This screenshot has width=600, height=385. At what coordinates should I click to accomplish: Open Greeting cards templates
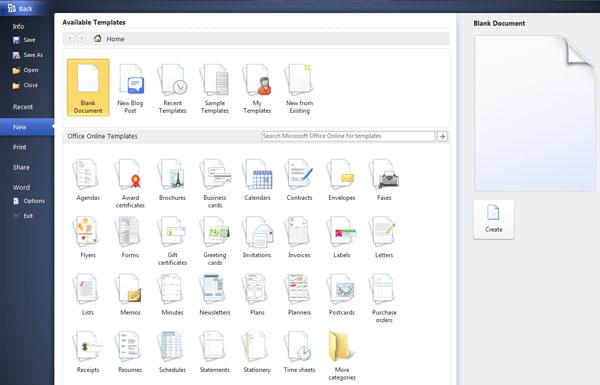[215, 241]
